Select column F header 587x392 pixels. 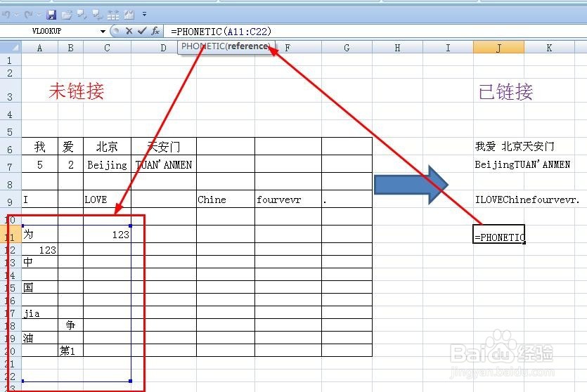[x=288, y=48]
